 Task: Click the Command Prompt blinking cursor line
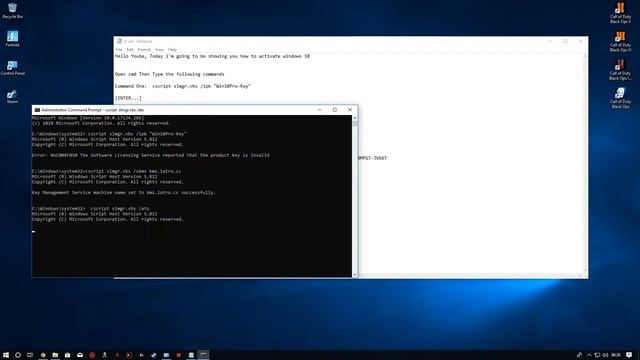pos(33,231)
